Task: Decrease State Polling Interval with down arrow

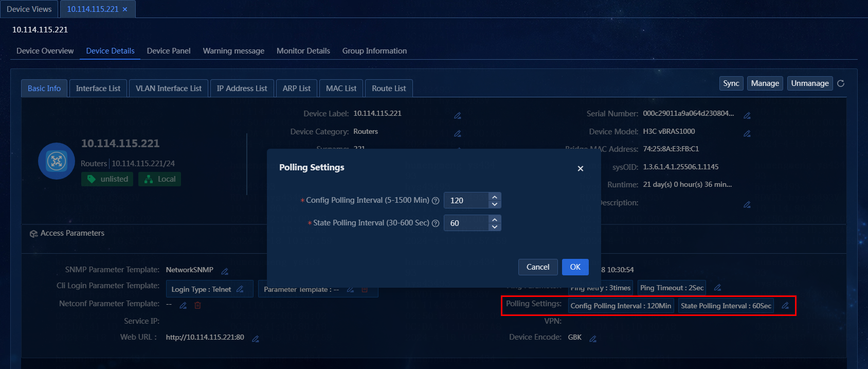Action: pos(494,227)
